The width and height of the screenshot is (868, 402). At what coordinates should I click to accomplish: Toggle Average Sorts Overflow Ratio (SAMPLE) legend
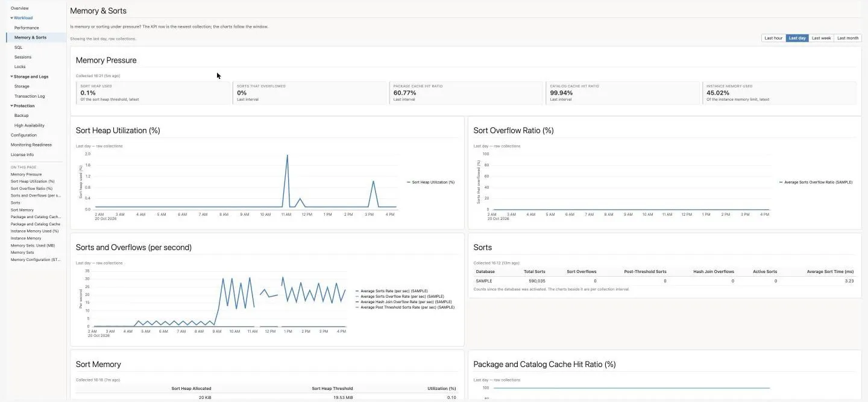(x=816, y=182)
